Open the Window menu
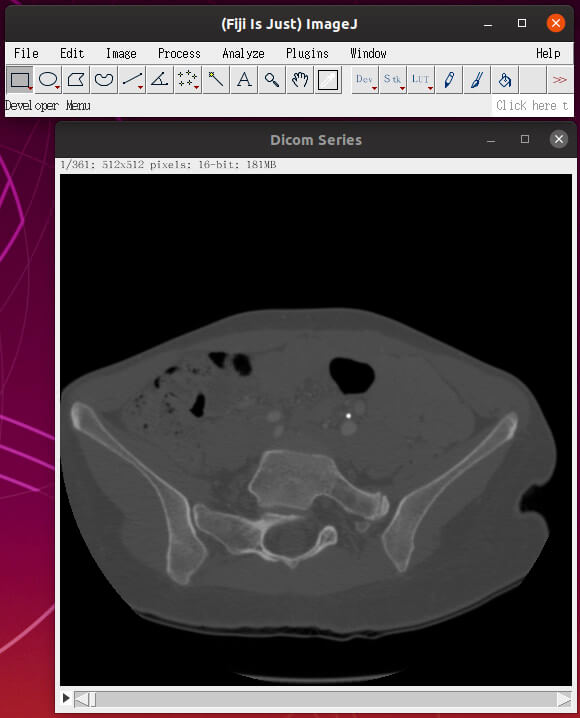This screenshot has height=718, width=580. coord(368,54)
